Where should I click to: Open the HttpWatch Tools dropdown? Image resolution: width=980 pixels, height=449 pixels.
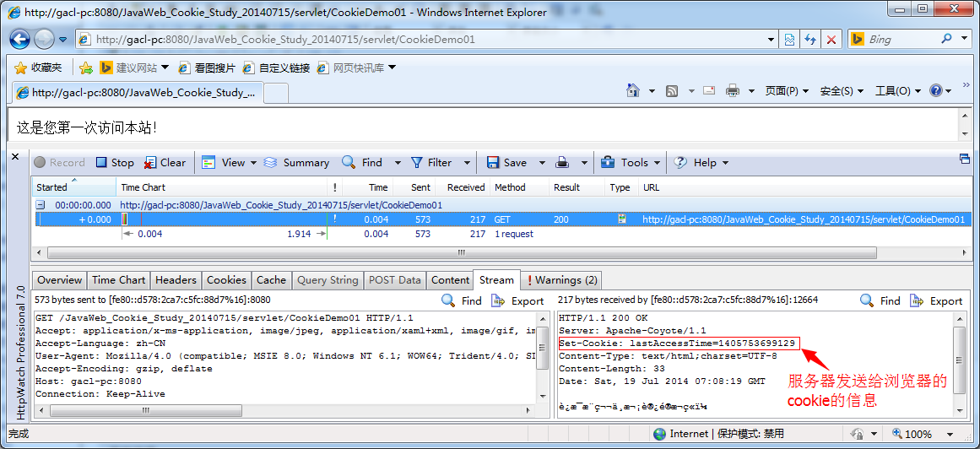click(631, 163)
